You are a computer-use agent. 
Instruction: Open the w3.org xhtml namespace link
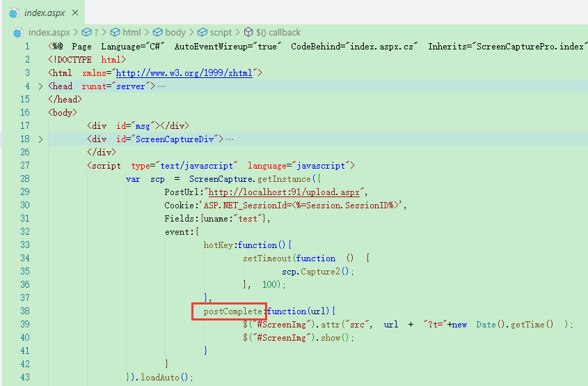[184, 73]
